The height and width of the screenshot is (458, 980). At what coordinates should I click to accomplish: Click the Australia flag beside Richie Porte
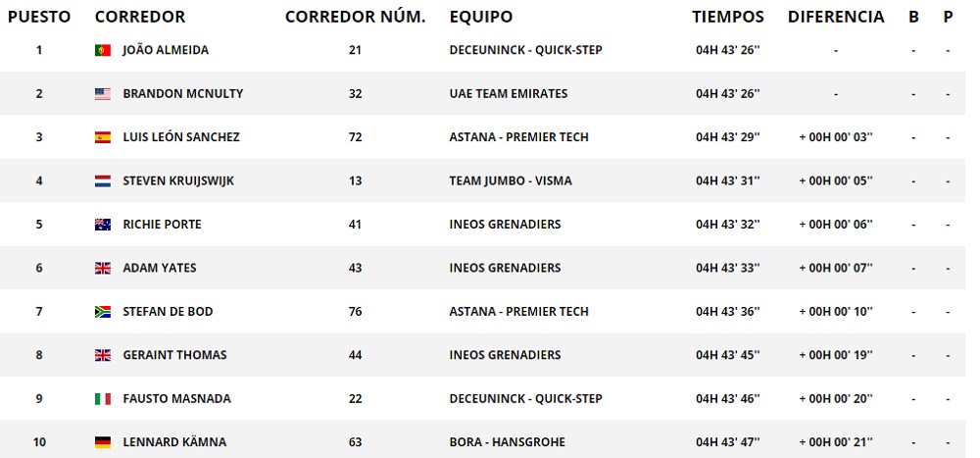click(x=103, y=225)
